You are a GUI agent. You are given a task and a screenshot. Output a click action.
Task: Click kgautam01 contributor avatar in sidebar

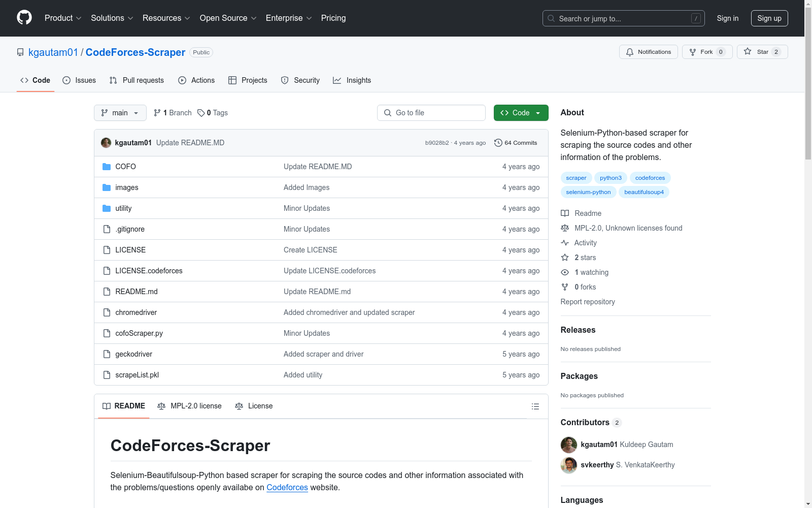[x=569, y=444]
